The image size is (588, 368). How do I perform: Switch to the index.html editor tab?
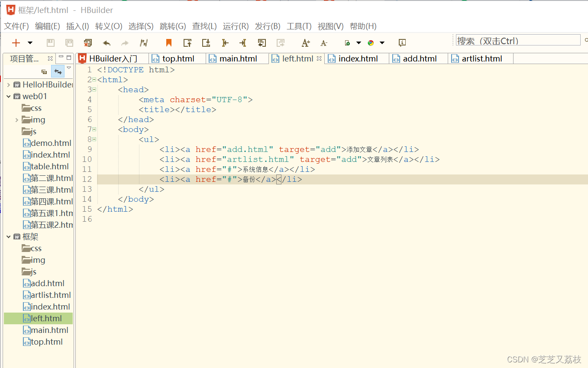[358, 58]
